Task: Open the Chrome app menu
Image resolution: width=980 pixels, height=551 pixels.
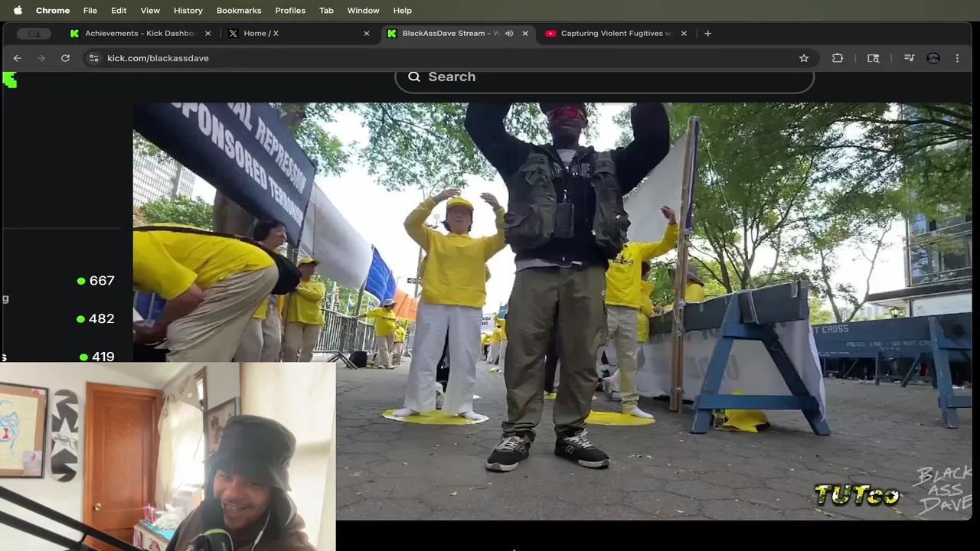Action: click(53, 11)
